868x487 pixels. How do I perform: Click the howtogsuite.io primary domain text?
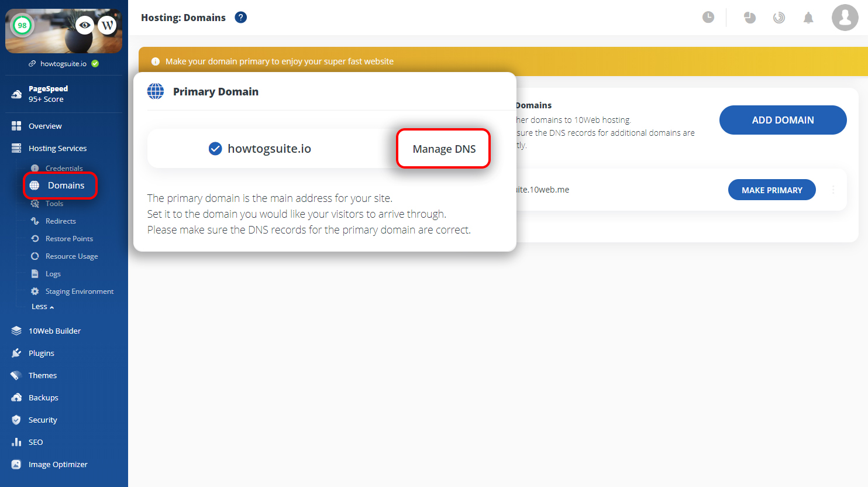(269, 149)
